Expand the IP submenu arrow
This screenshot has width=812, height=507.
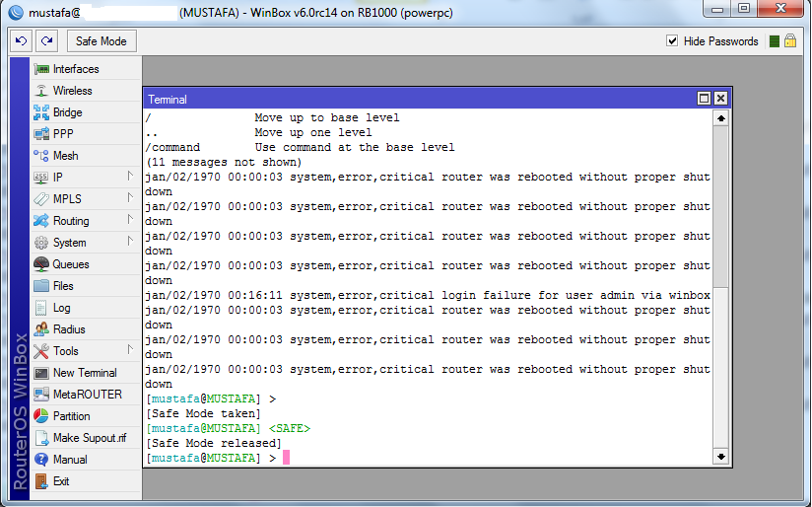(130, 177)
